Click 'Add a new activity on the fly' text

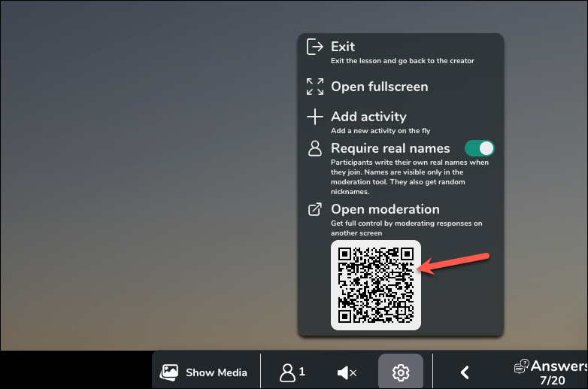(380, 130)
